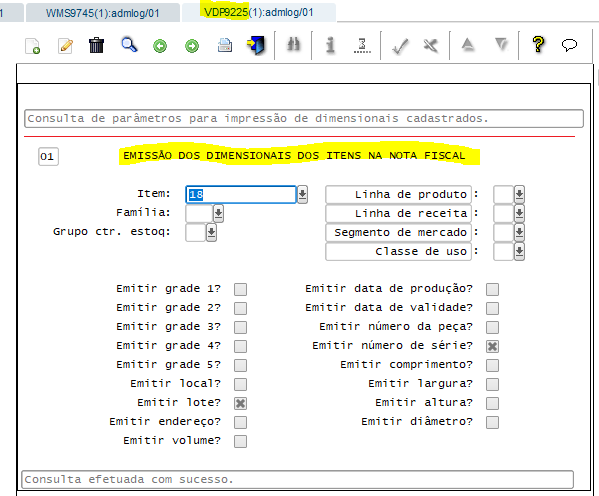The image size is (599, 496).
Task: Click 'EMISSÃO DOS DIMENSIONAIS DOS ITENS' title text
Action: [294, 156]
